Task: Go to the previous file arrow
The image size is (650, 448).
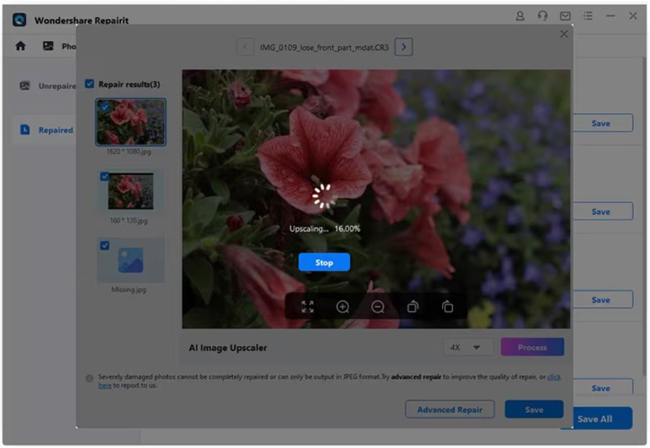Action: (245, 47)
